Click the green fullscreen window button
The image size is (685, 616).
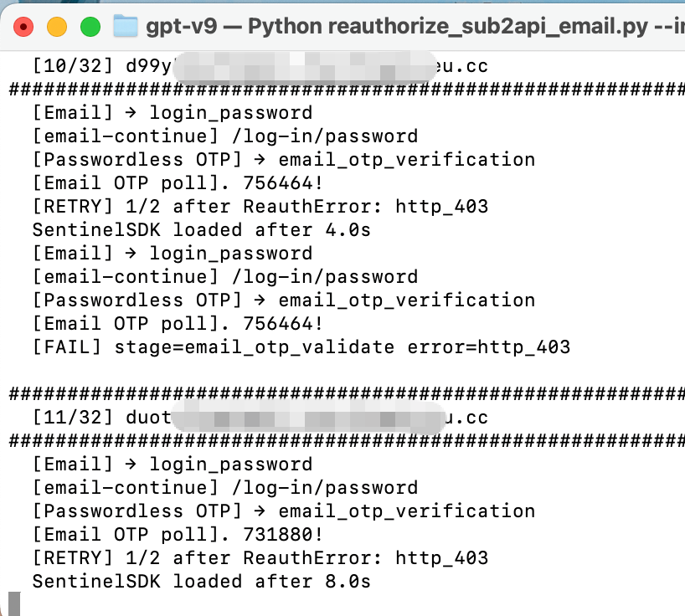point(90,27)
